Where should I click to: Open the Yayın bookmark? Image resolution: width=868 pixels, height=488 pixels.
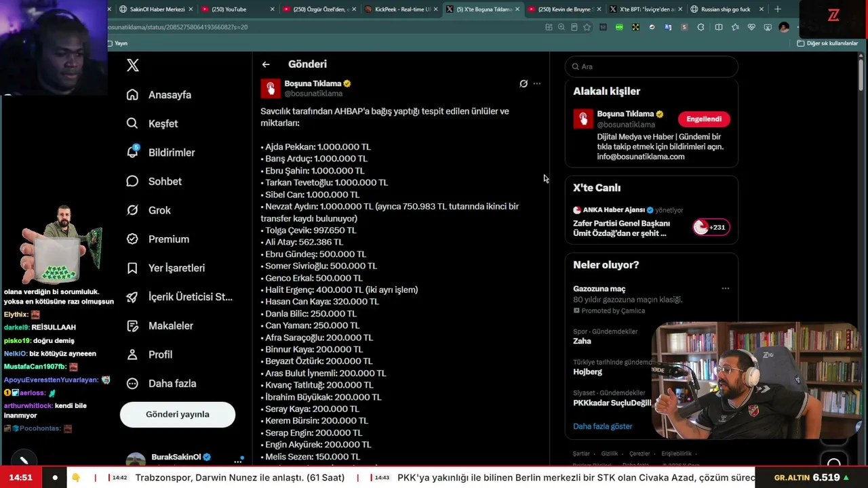117,43
